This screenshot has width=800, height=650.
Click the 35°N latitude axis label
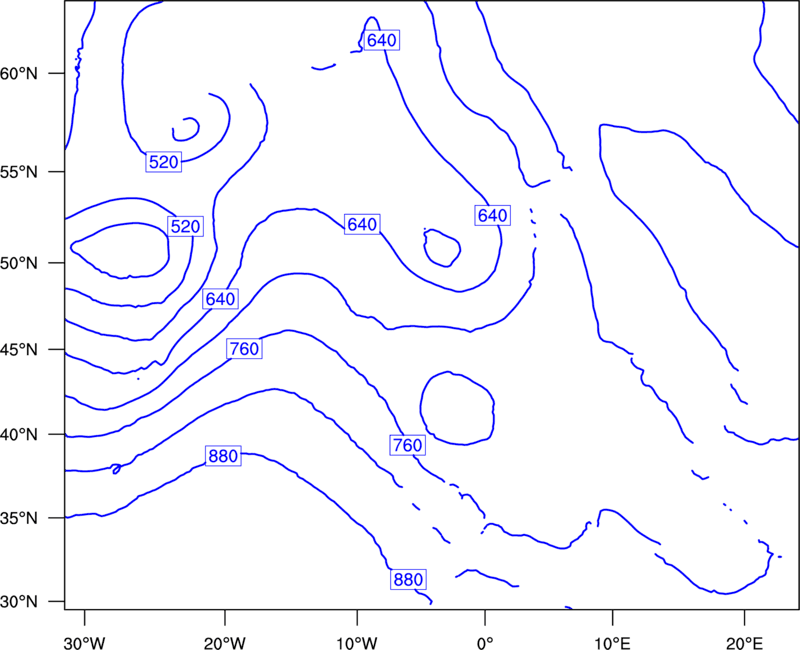pos(19,518)
